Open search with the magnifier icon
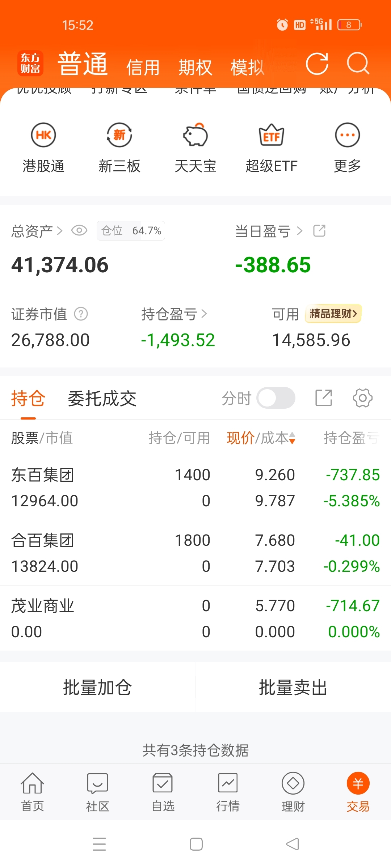 coord(358,64)
